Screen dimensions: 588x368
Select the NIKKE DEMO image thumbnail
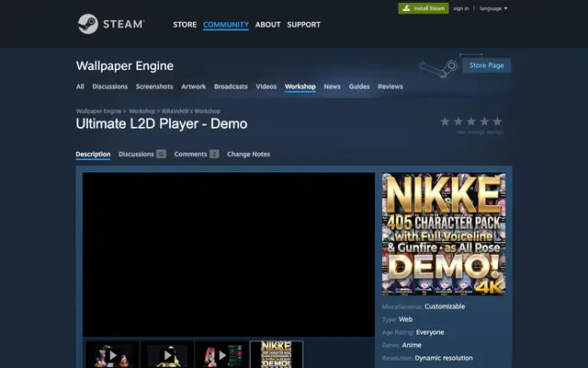[x=277, y=354]
